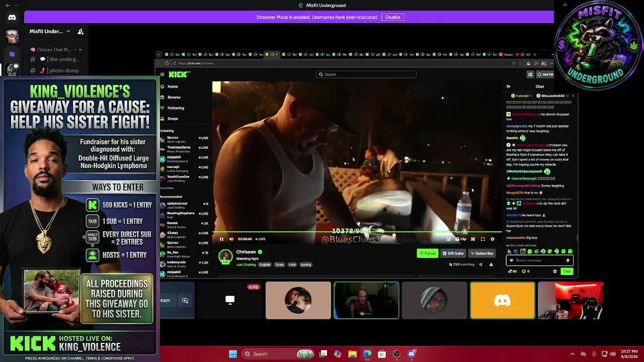Open Discord direct messages home icon
This screenshot has width=644, height=362.
[12, 18]
